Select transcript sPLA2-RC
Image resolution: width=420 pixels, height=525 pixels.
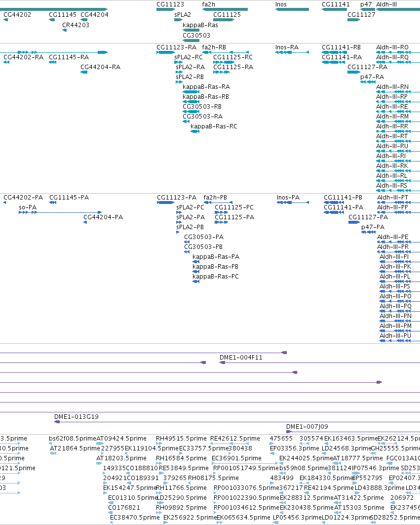tap(189, 57)
